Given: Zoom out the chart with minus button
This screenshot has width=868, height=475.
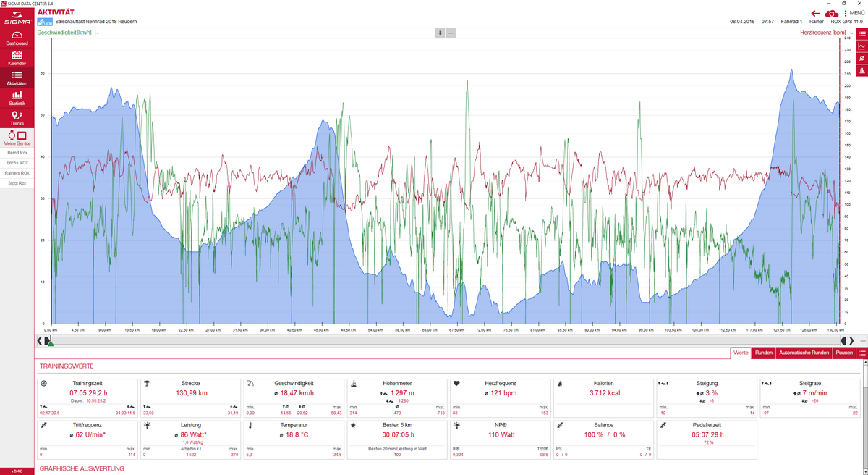Looking at the screenshot, I should tap(451, 33).
